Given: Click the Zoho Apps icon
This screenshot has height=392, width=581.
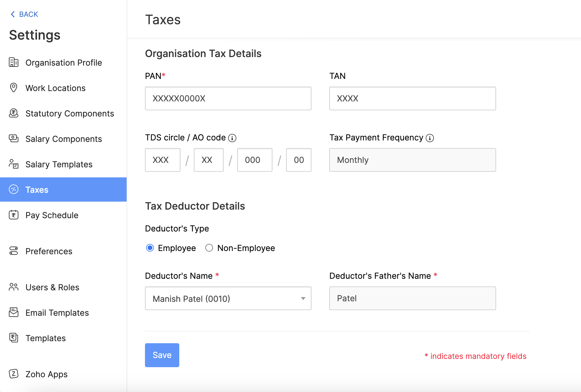Looking at the screenshot, I should point(14,374).
